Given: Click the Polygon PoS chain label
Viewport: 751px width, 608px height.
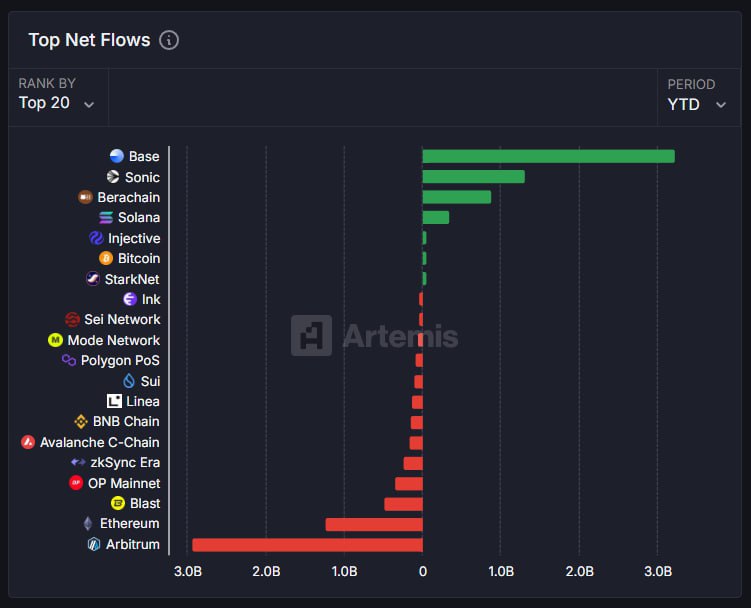Looking at the screenshot, I should (x=120, y=360).
